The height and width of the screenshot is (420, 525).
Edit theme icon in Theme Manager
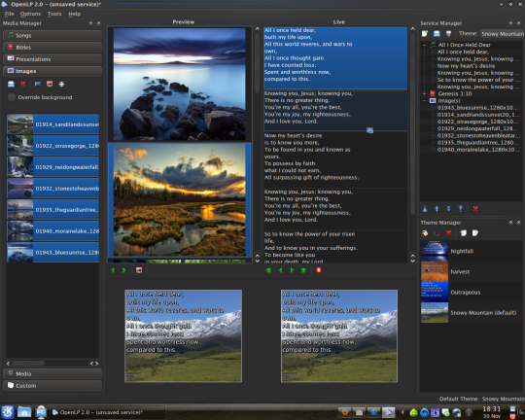click(437, 233)
